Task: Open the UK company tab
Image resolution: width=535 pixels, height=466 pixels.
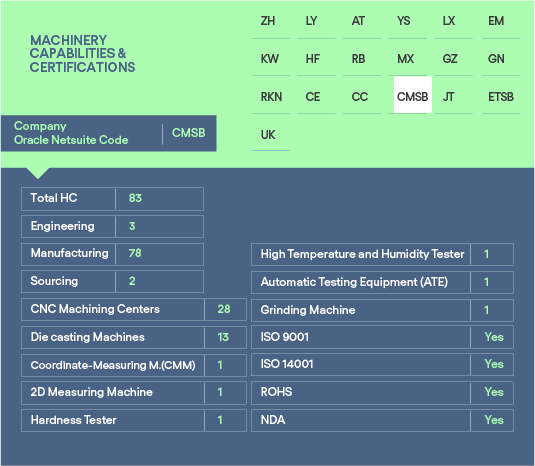Action: [x=271, y=134]
